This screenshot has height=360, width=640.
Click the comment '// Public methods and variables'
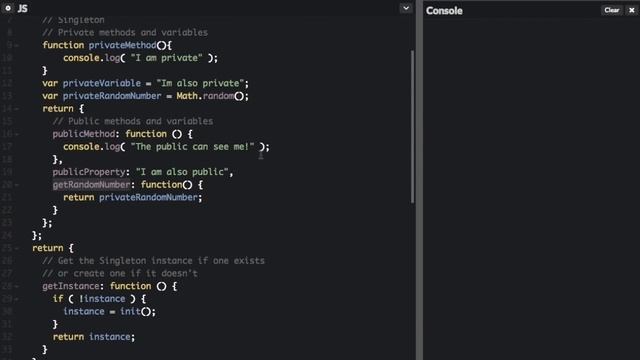[x=133, y=121]
